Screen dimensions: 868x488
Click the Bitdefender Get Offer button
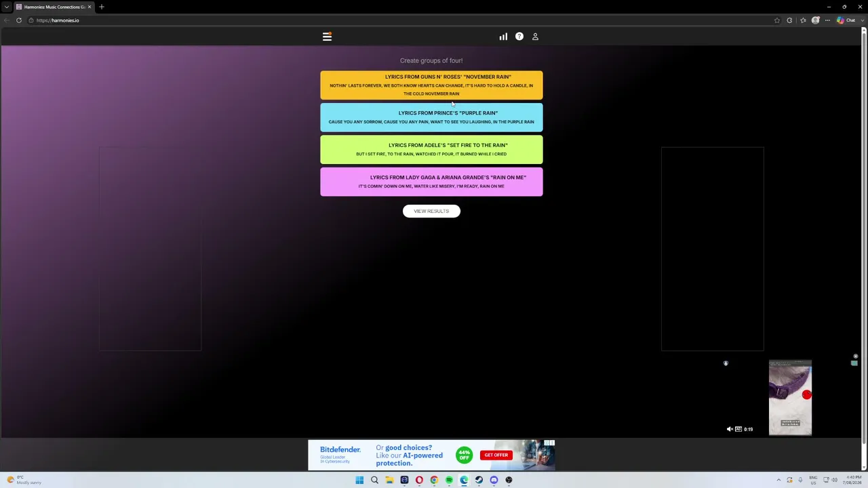point(496,455)
